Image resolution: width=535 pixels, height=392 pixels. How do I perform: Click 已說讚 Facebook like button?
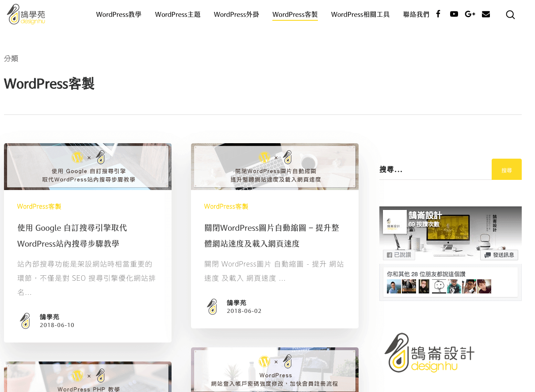399,255
